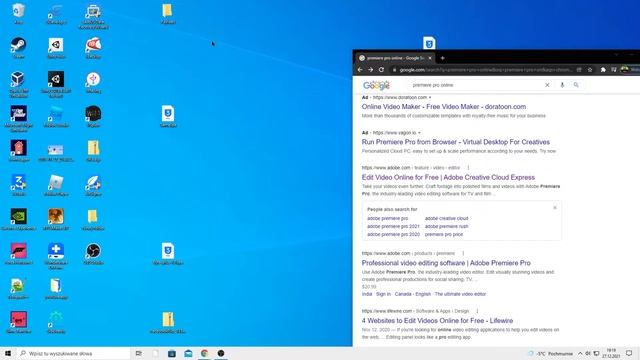This screenshot has height=360, width=640.
Task: Click the taskbar search box
Action: point(73,353)
